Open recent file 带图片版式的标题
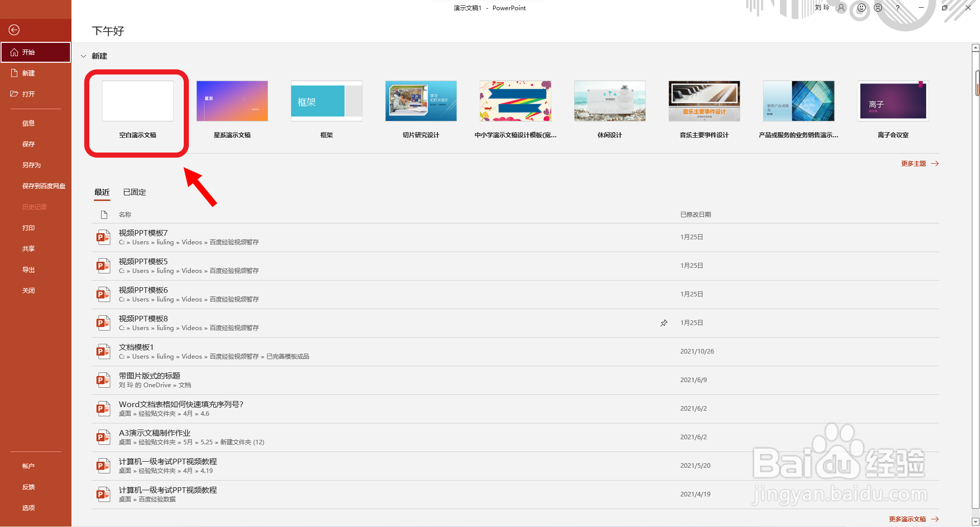 (x=516, y=380)
